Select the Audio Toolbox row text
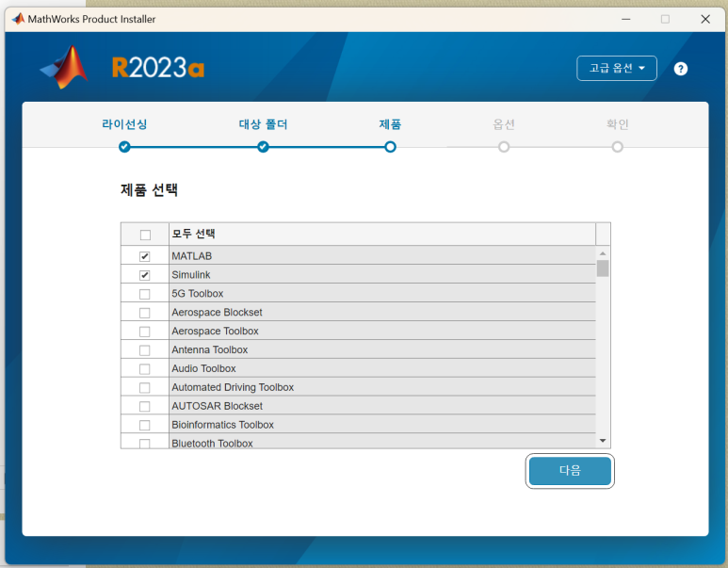The width and height of the screenshot is (728, 568). tap(203, 368)
